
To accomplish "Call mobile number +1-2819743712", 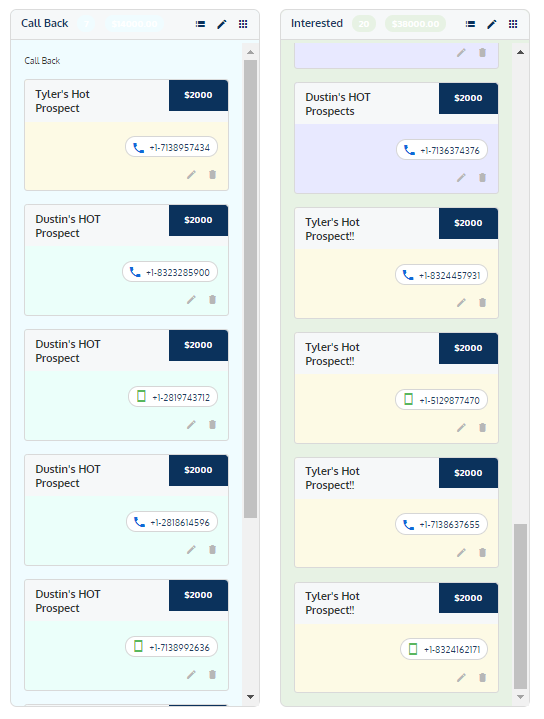I will tap(173, 397).
